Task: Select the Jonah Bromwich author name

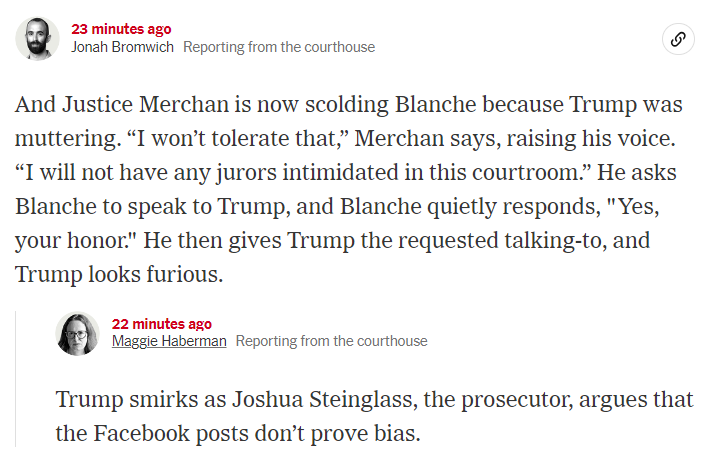Action: click(x=122, y=47)
